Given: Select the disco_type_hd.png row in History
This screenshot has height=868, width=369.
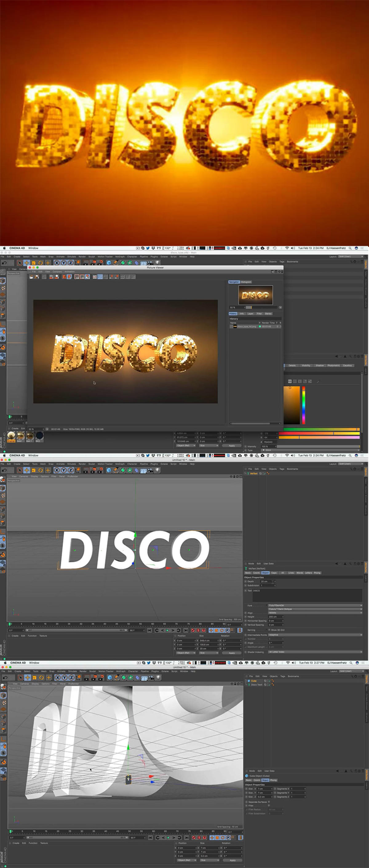Looking at the screenshot, I should coord(255,326).
